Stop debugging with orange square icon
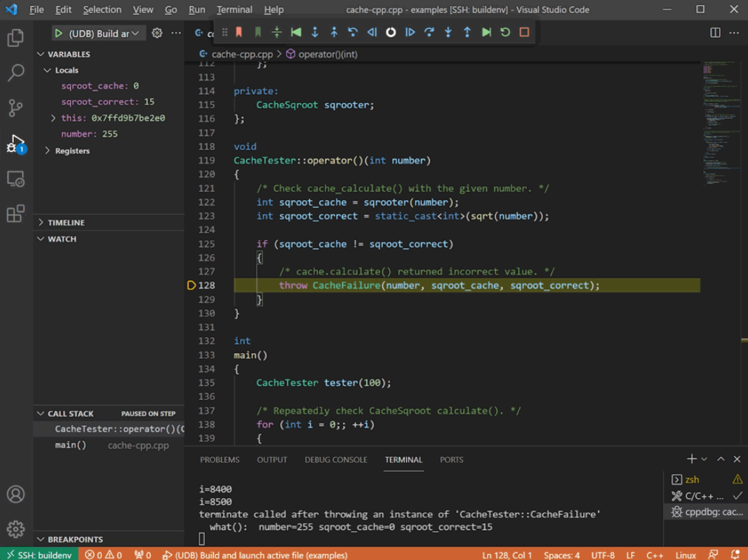The height and width of the screenshot is (560, 748). pyautogui.click(x=524, y=32)
